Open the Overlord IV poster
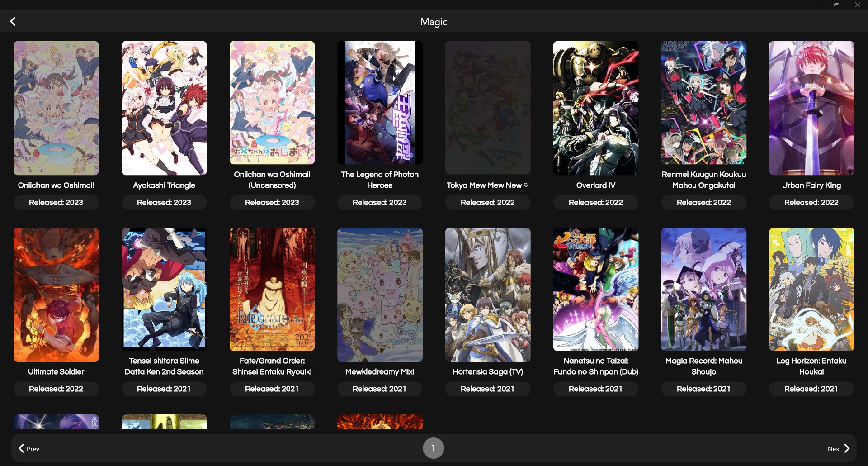868x466 pixels. click(596, 108)
